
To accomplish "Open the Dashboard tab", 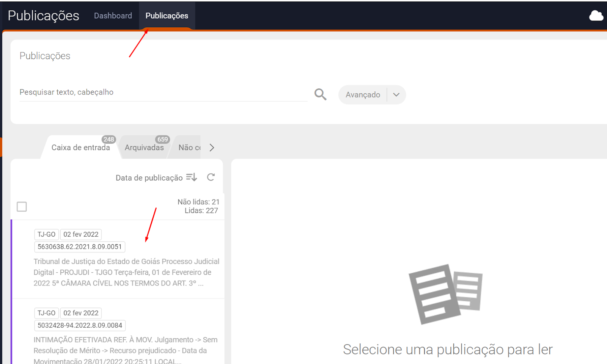I will (113, 16).
